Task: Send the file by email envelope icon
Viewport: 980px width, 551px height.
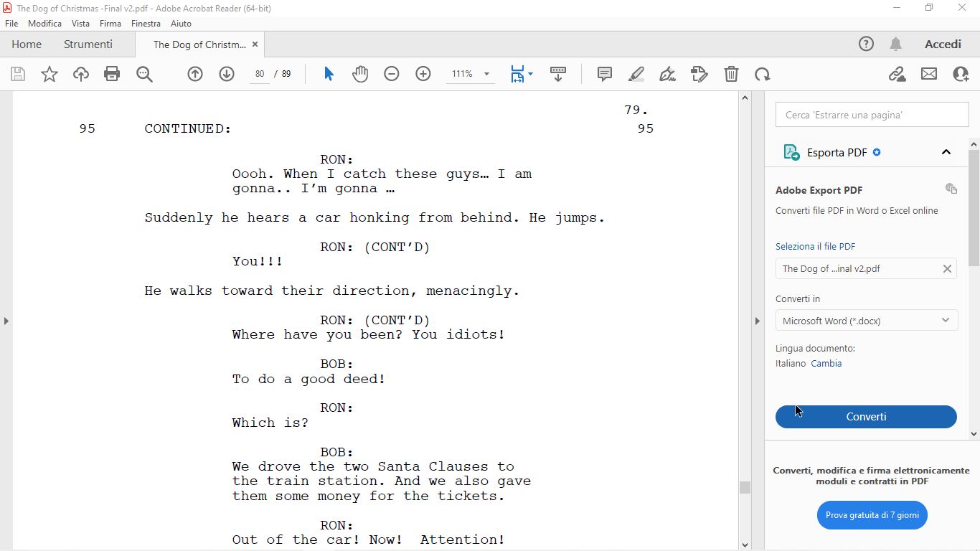Action: [x=929, y=74]
